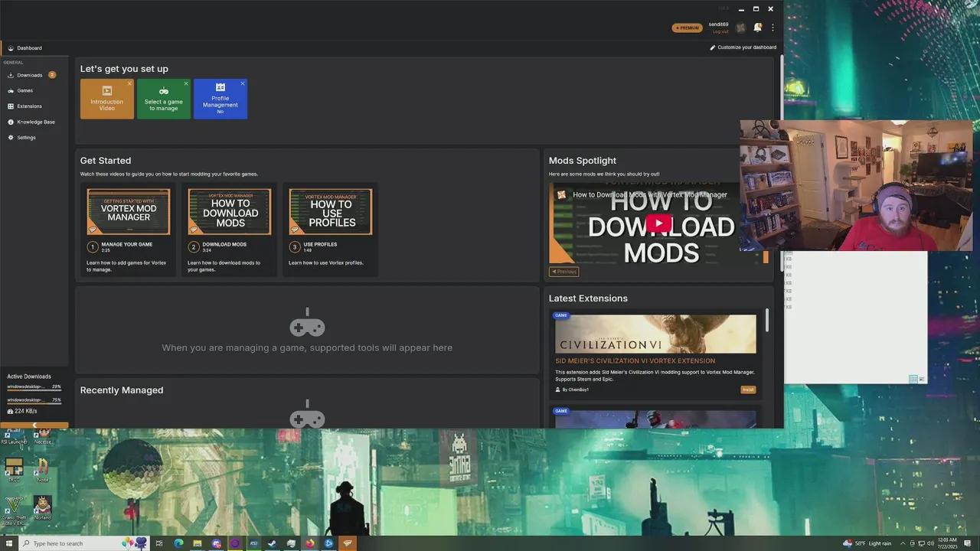Viewport: 980px width, 551px height.
Task: Open the purple circle app on taskbar
Action: (x=234, y=543)
